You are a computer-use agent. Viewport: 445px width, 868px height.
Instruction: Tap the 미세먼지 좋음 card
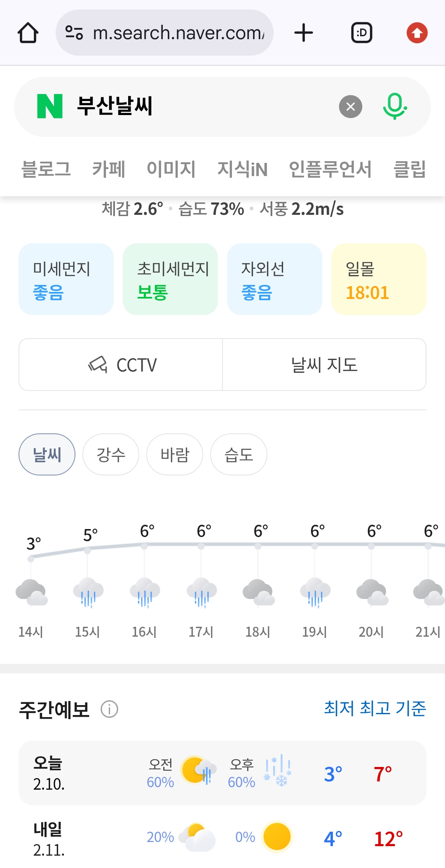coord(66,279)
